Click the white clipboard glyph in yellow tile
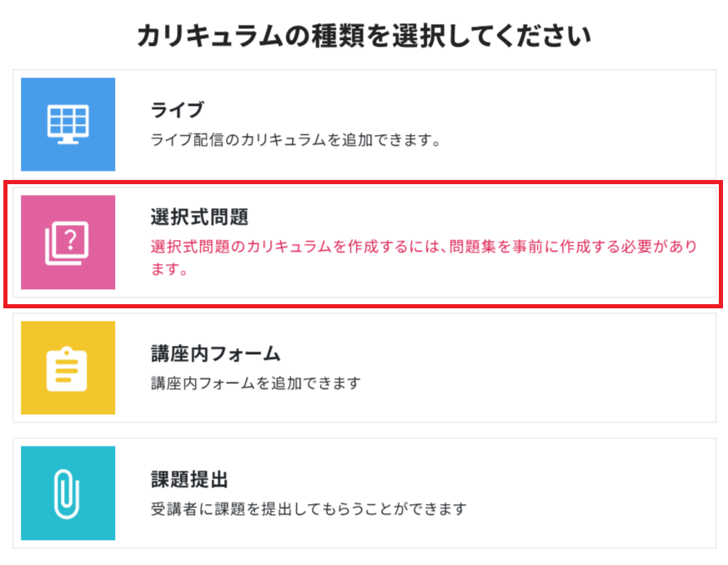 pyautogui.click(x=68, y=367)
